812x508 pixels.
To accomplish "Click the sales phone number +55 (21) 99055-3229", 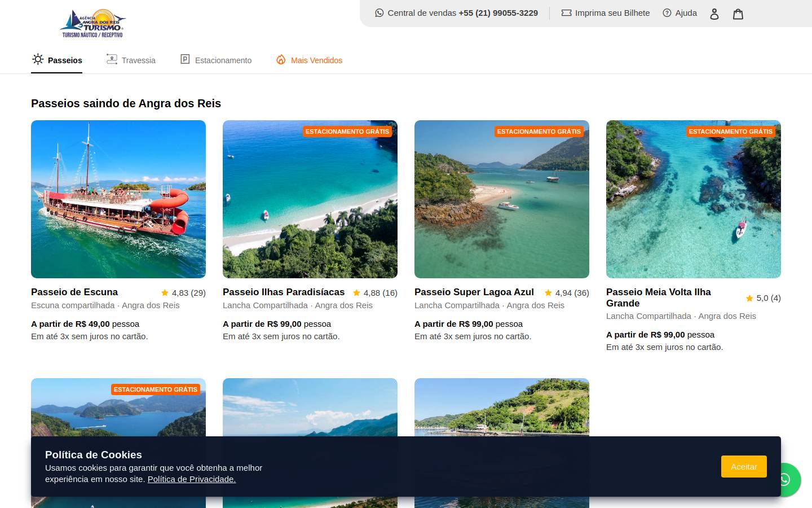I will tap(498, 13).
